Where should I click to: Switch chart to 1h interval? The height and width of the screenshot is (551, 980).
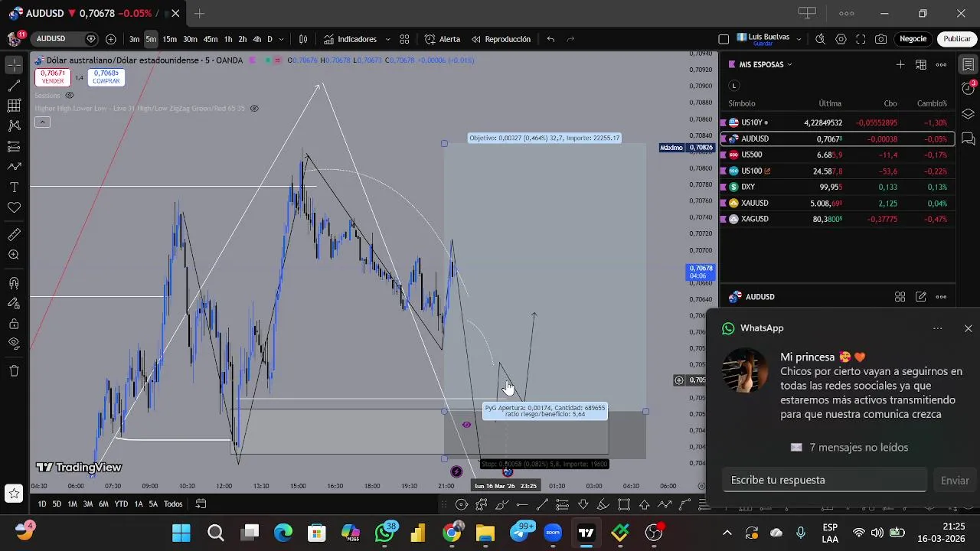(x=227, y=39)
